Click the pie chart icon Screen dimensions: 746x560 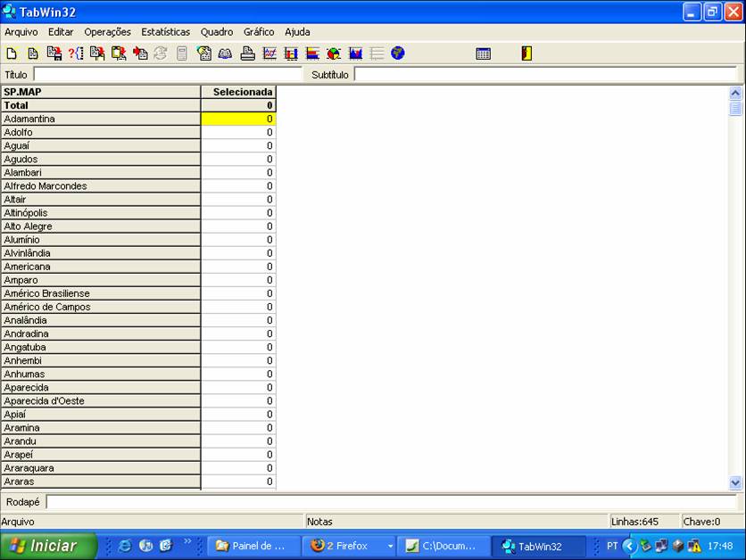tap(334, 54)
